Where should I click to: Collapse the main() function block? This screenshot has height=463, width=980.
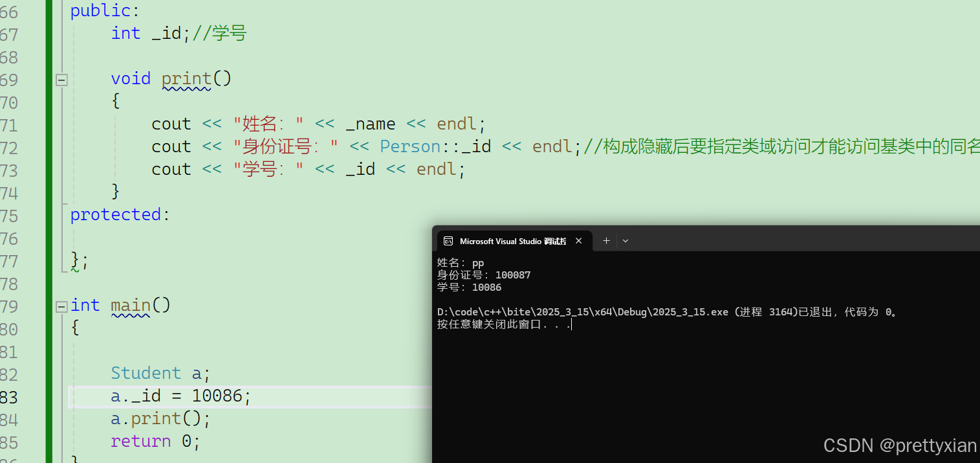(x=61, y=306)
